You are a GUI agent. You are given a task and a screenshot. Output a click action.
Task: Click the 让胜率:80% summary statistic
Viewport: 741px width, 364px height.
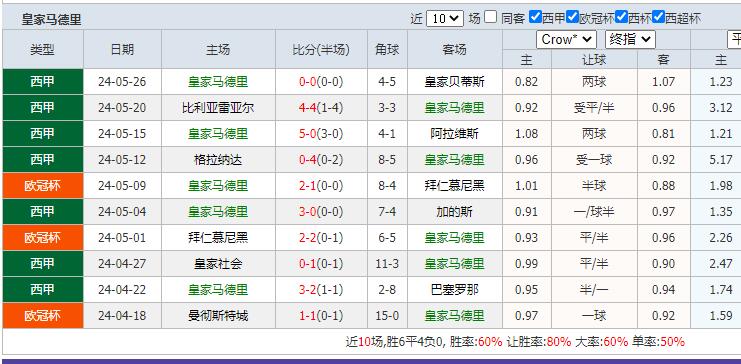point(539,342)
